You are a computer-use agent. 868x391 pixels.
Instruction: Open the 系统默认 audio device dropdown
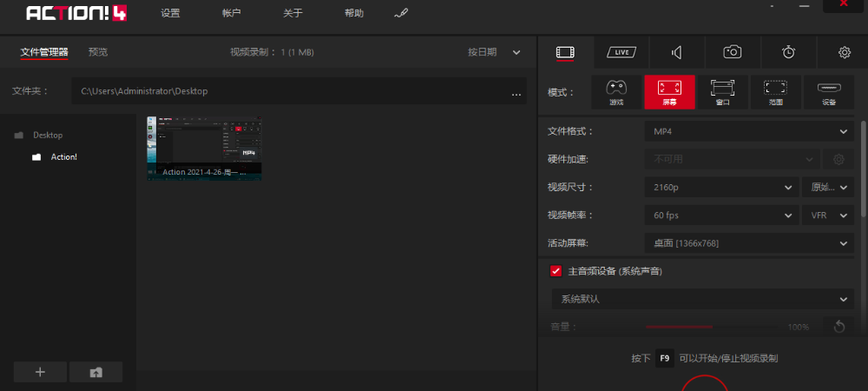pos(702,299)
